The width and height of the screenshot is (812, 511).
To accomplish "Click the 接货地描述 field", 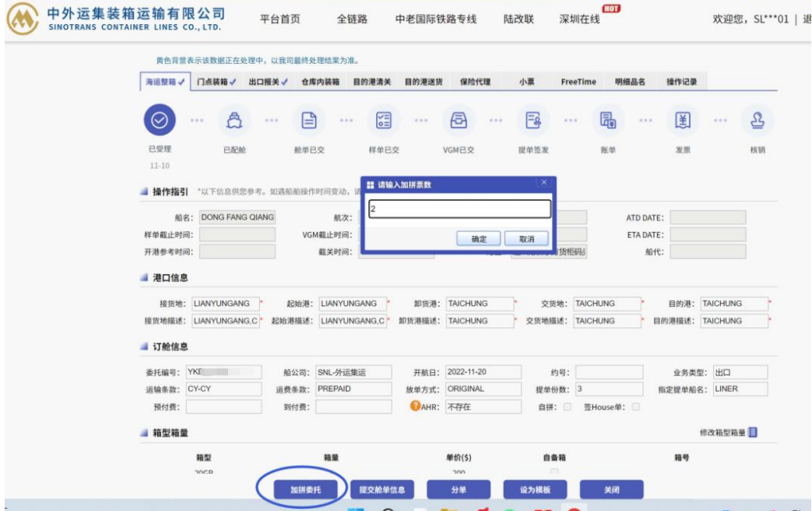I will click(x=225, y=321).
